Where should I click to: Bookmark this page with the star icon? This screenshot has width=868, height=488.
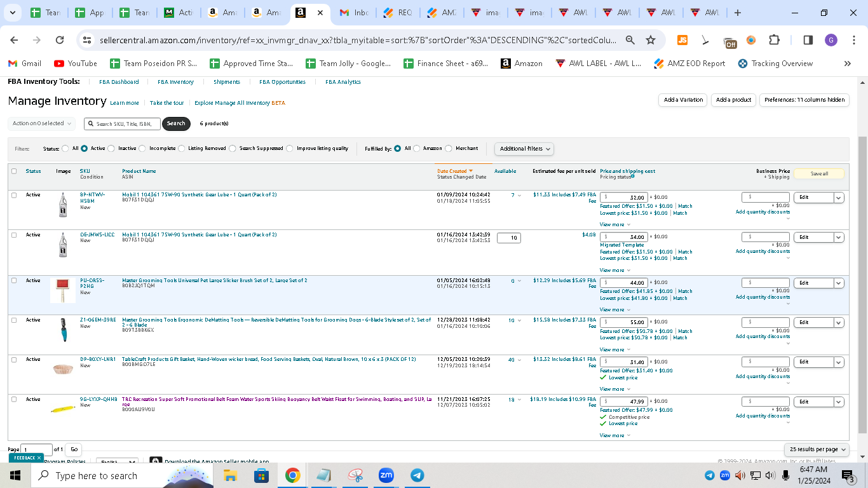pyautogui.click(x=651, y=40)
